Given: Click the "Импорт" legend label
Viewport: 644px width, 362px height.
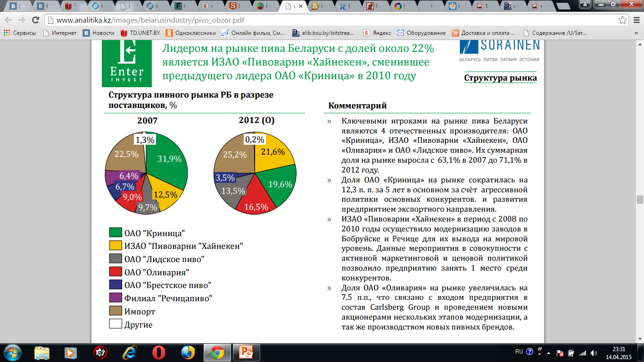Looking at the screenshot, I should coord(140,312).
